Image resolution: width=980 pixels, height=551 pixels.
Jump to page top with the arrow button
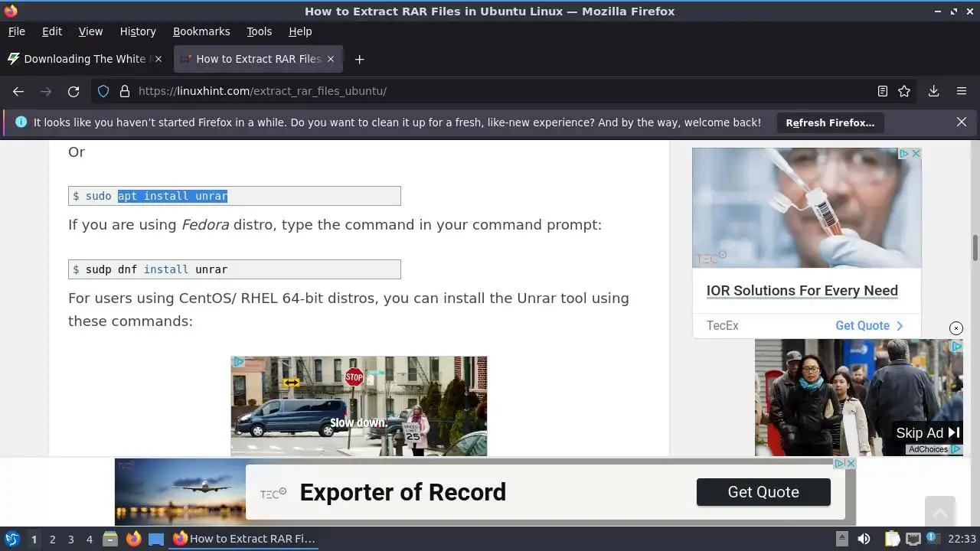[x=940, y=511]
